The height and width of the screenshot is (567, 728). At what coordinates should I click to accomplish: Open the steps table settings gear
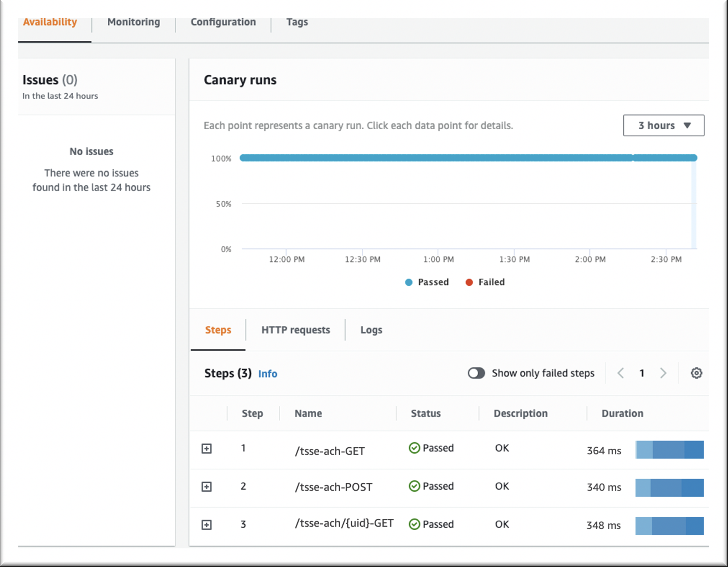tap(696, 373)
